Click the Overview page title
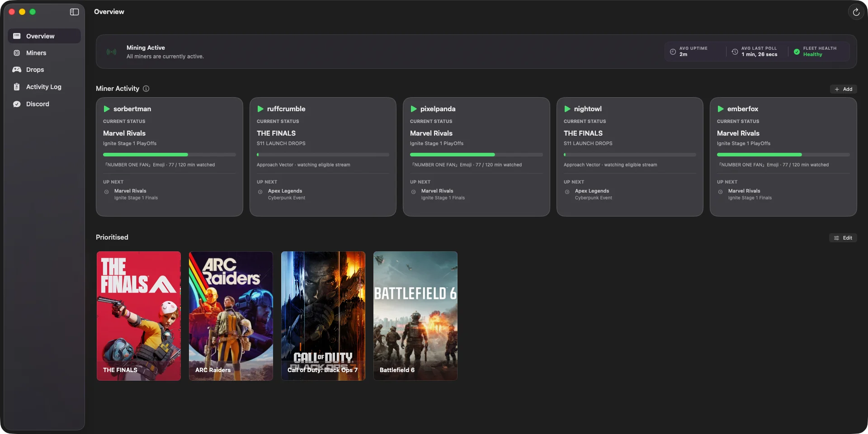 (109, 12)
